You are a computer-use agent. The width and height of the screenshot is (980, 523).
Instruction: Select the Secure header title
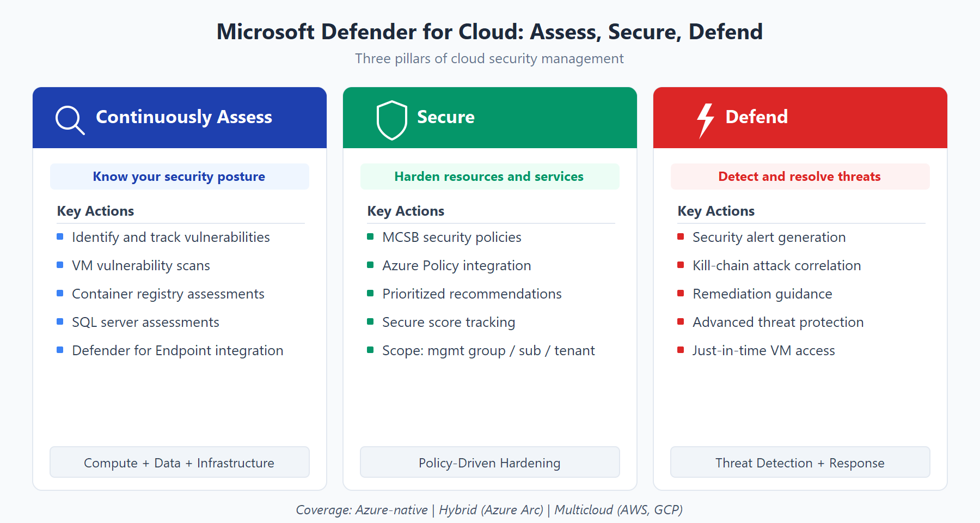446,117
